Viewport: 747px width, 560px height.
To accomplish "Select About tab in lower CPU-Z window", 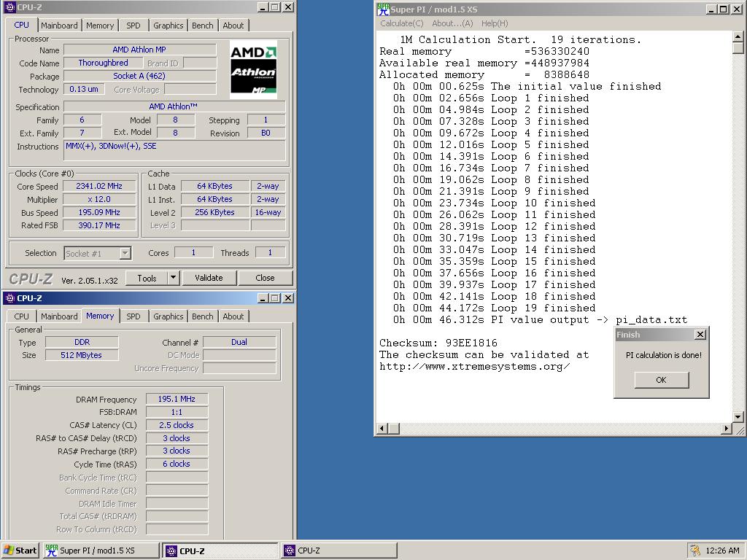I will coord(233,316).
